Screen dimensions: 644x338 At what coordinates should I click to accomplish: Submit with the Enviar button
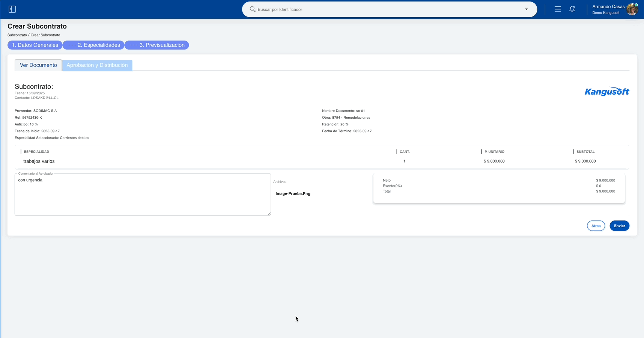[619, 226]
